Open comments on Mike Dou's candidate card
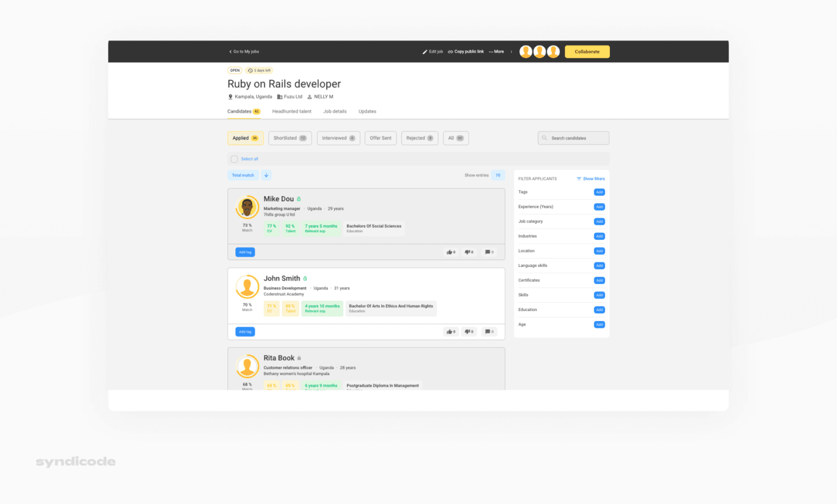The width and height of the screenshot is (837, 504). tap(487, 252)
